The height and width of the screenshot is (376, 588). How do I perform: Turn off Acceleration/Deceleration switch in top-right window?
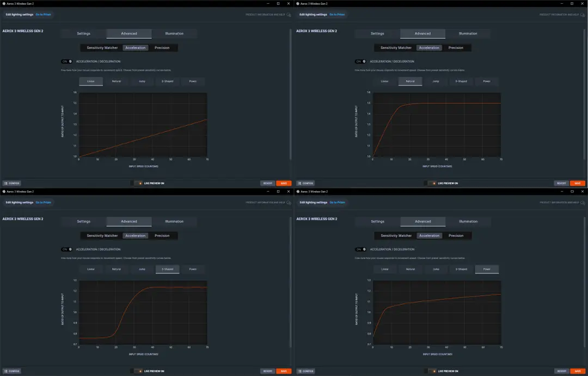[361, 62]
